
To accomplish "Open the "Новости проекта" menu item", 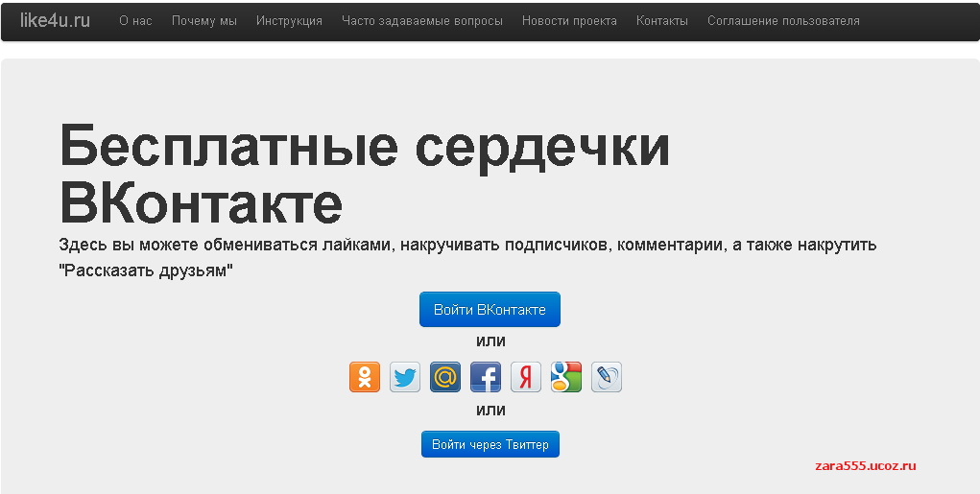I will tap(569, 20).
